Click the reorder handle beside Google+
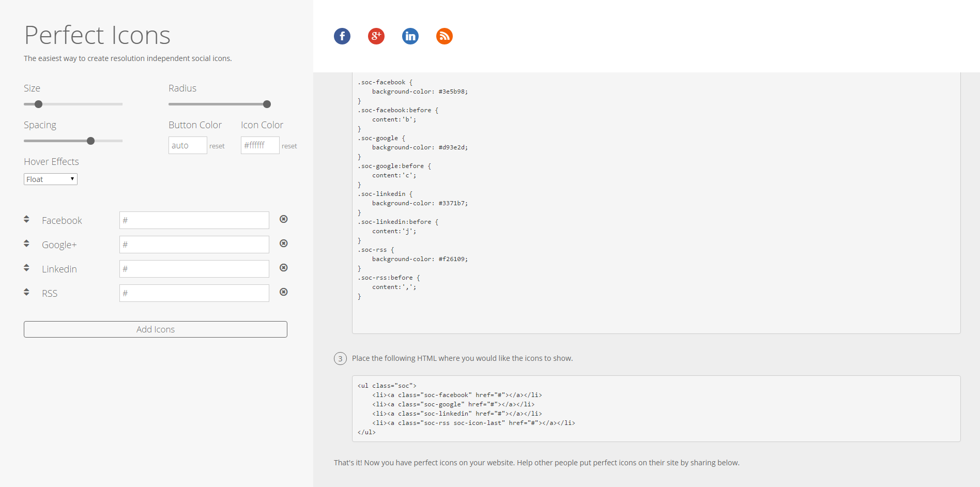 (x=26, y=243)
